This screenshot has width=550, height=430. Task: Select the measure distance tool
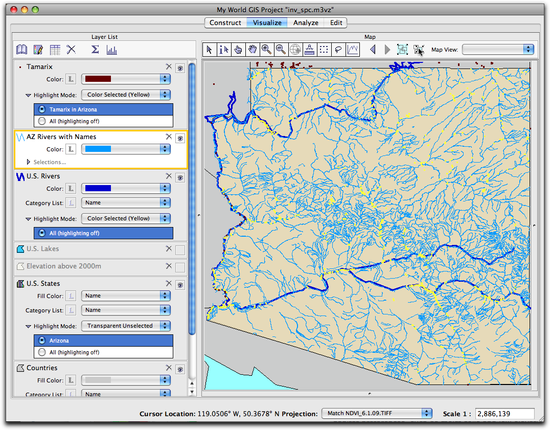pos(310,49)
